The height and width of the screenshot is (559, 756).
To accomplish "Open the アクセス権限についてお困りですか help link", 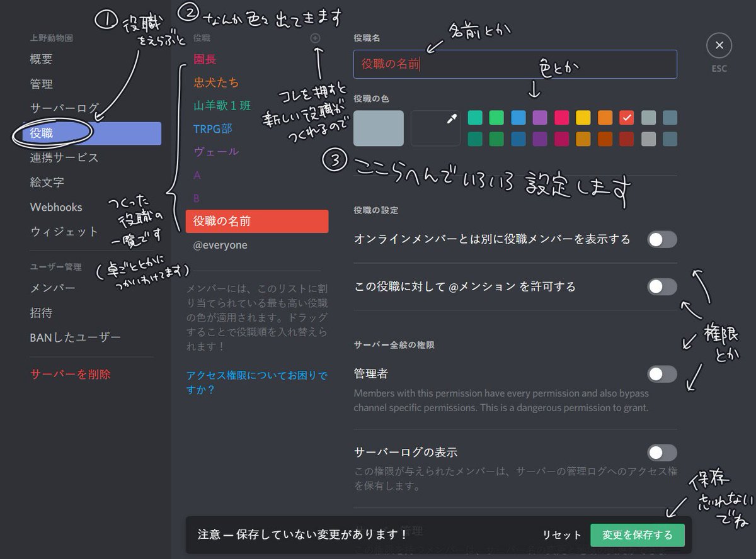I will click(x=257, y=383).
